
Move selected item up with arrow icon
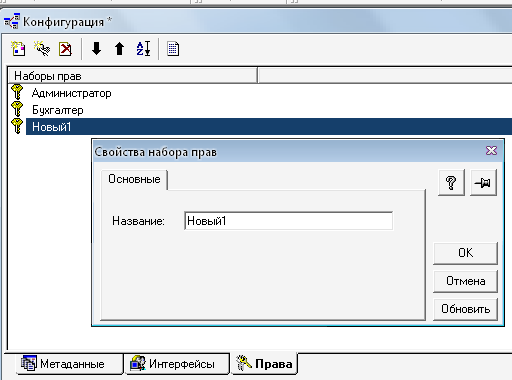click(x=119, y=49)
